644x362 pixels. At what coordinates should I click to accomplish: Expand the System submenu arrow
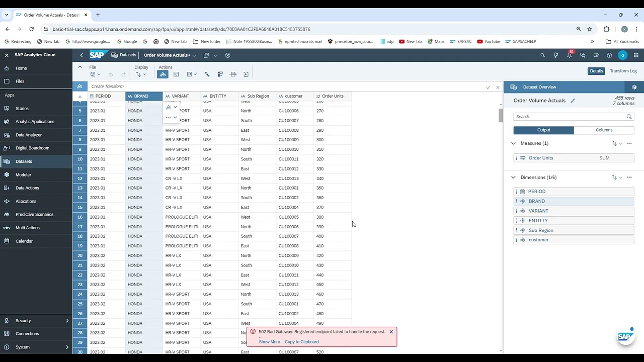67,347
